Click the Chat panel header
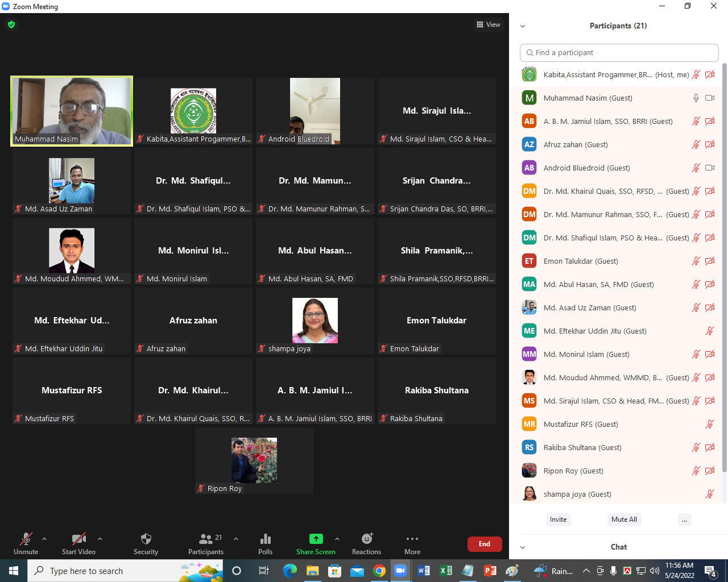728x582 pixels. [619, 547]
